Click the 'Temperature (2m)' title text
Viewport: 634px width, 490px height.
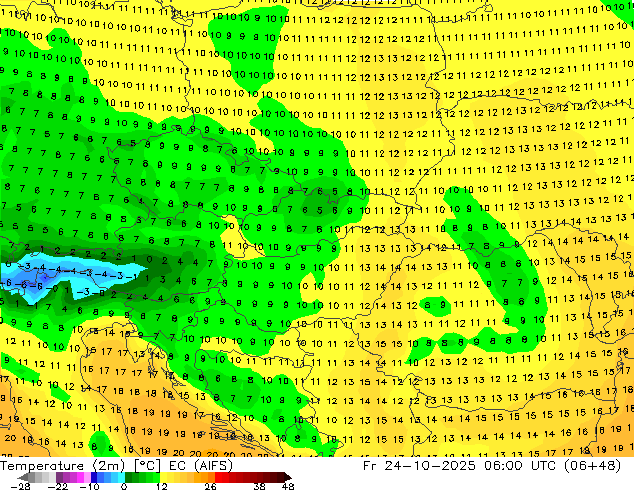click(62, 466)
